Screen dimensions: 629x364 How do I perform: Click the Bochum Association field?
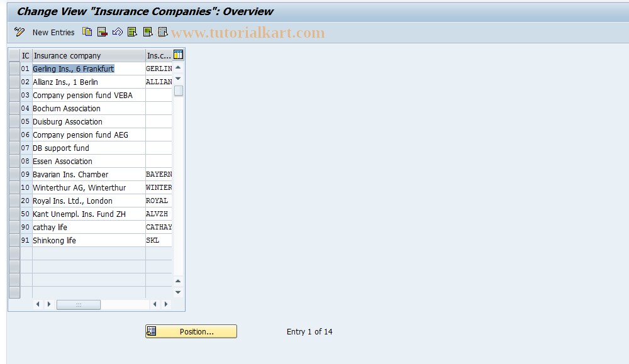tap(89, 108)
